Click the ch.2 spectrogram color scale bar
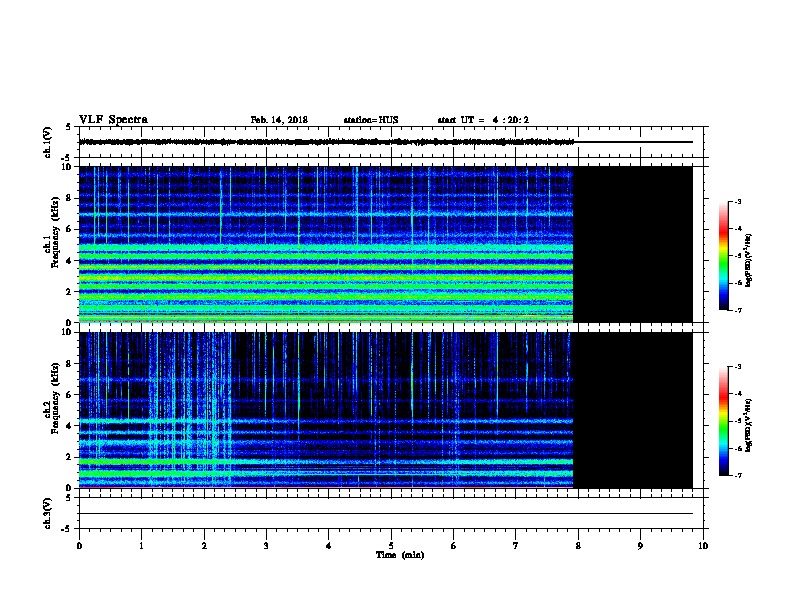Image resolution: width=792 pixels, height=612 pixels. point(723,421)
